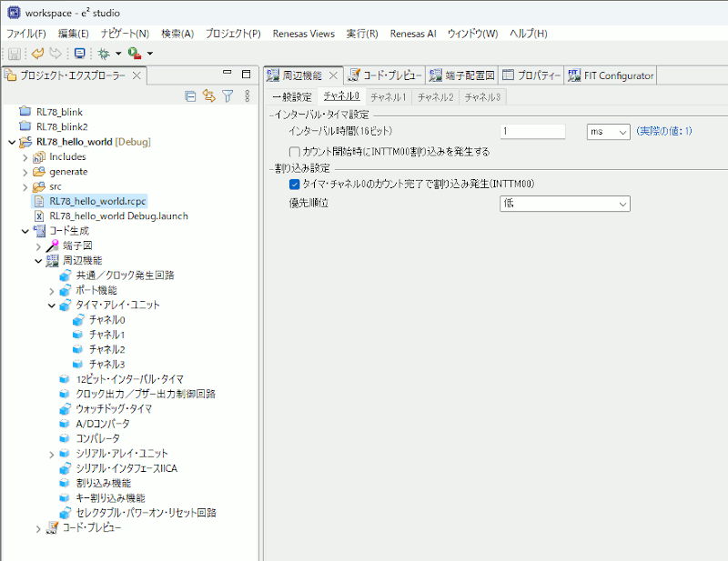
Task: Click the explorer filter funnel icon
Action: click(x=227, y=95)
